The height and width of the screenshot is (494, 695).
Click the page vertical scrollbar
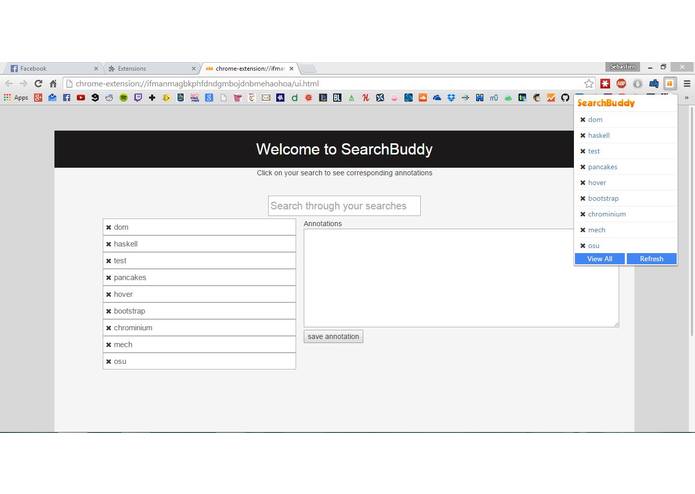(691, 222)
